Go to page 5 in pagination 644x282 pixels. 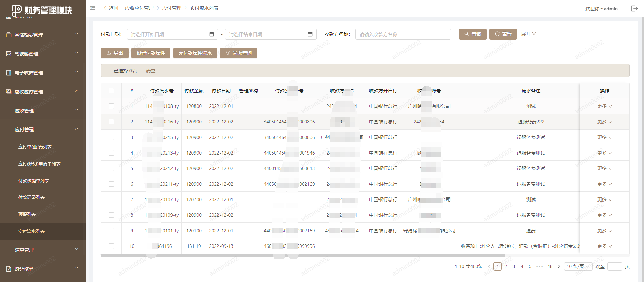point(530,266)
